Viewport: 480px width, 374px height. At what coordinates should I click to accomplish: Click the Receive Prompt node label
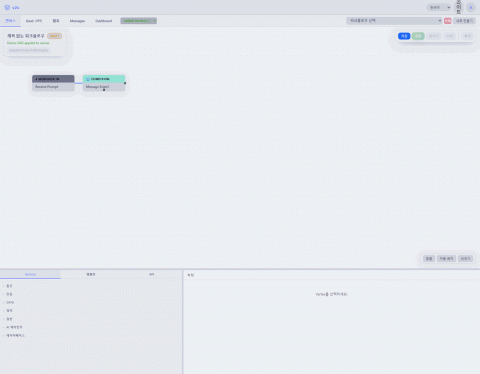(x=47, y=87)
